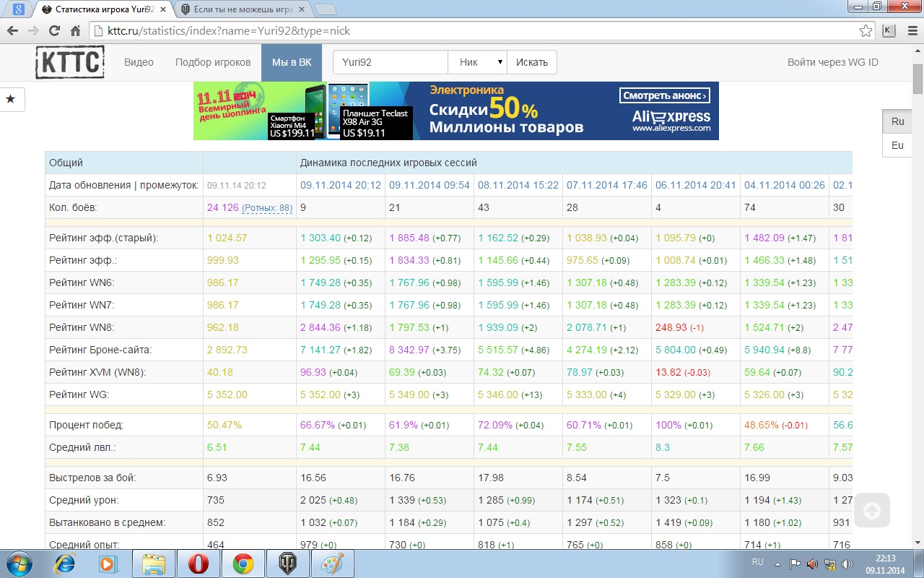Click the win percentage '50.47%'
The image size is (924, 578).
225,425
